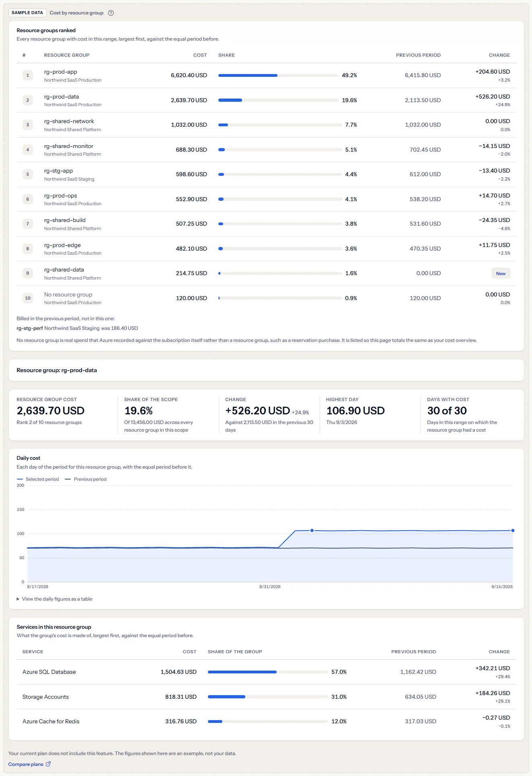
Task: Click the RESOURCE GROUP column header
Action: point(67,55)
